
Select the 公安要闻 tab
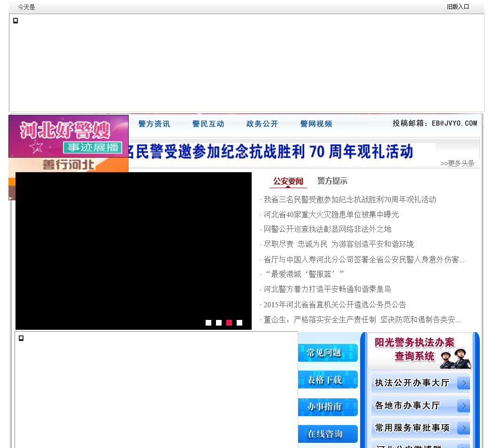coord(288,182)
